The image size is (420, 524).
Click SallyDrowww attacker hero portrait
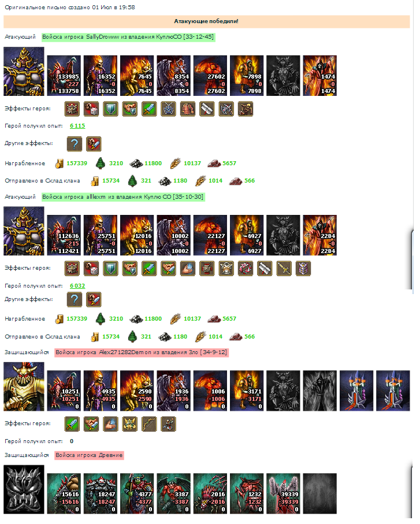pyautogui.click(x=24, y=72)
